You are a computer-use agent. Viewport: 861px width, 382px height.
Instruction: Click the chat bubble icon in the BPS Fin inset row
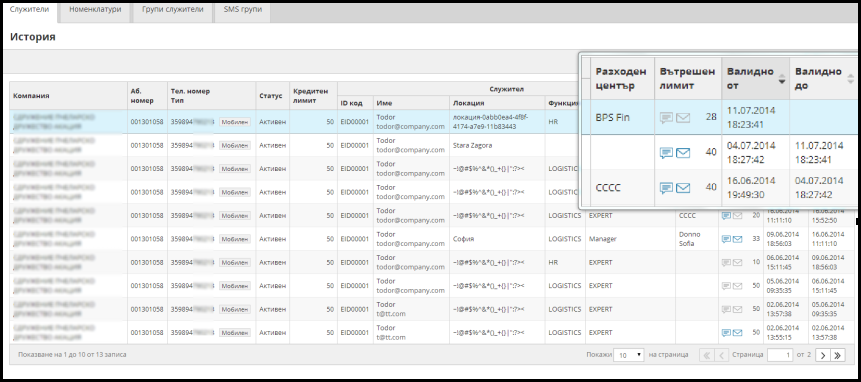[x=667, y=117]
